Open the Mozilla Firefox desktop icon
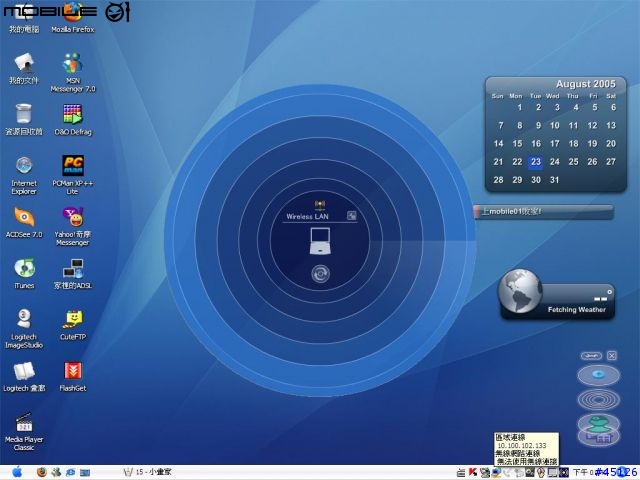Image resolution: width=640 pixels, height=480 pixels. pyautogui.click(x=73, y=18)
